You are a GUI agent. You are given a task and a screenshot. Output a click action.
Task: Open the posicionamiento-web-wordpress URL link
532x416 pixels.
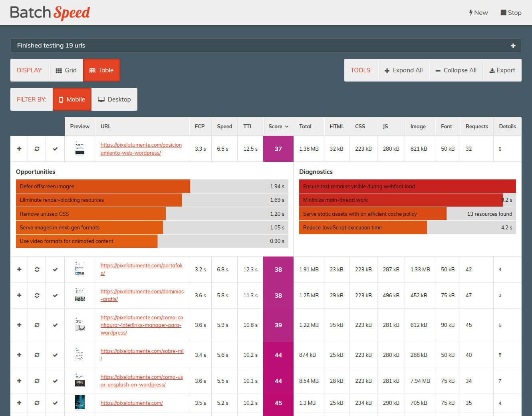tap(141, 149)
